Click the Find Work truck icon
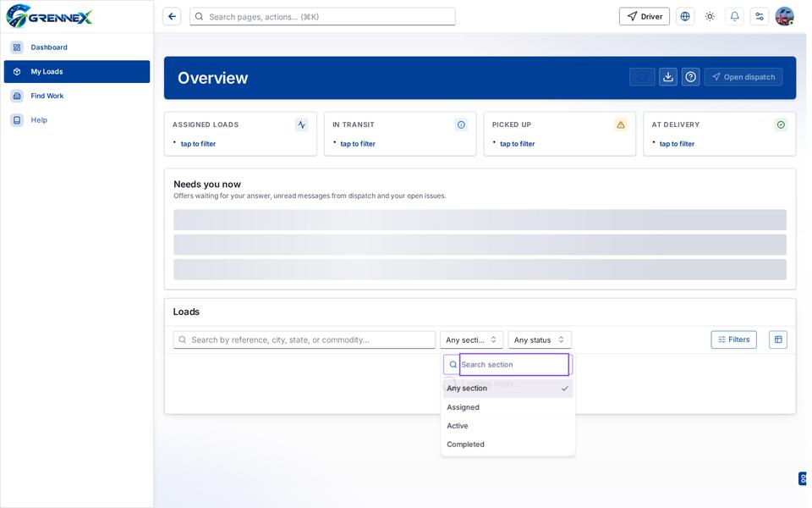This screenshot has height=508, width=812. pyautogui.click(x=17, y=96)
